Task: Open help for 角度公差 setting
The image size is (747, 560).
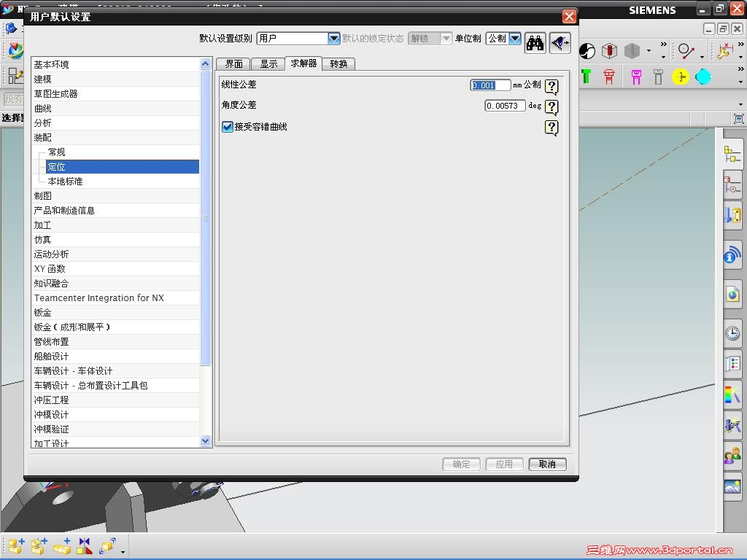Action: click(551, 106)
